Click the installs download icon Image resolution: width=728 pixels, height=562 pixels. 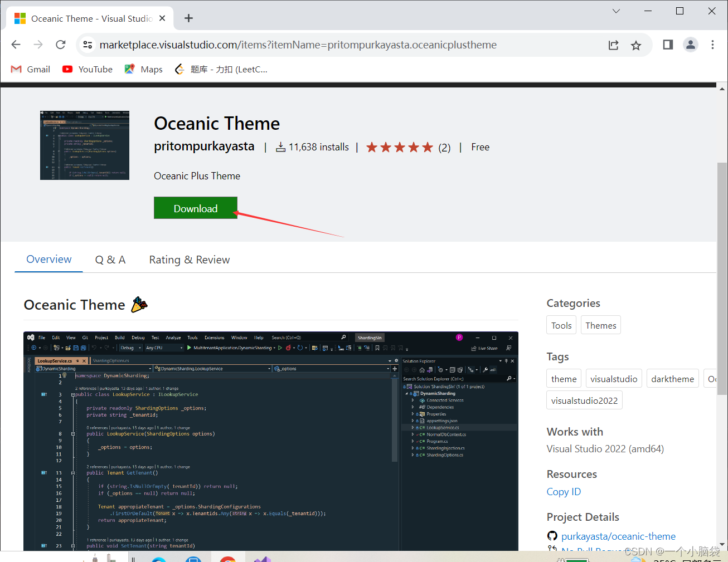pos(281,147)
